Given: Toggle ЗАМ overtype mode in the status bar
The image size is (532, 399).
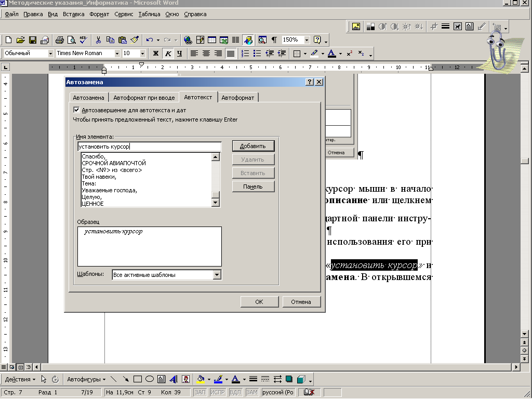Looking at the screenshot, I should (252, 392).
